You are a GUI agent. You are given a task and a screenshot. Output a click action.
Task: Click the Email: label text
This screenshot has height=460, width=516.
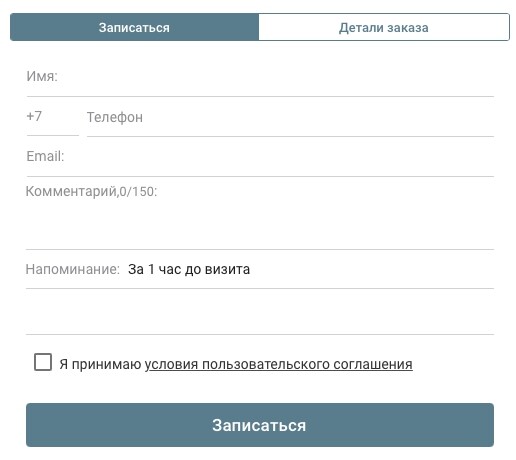point(45,156)
